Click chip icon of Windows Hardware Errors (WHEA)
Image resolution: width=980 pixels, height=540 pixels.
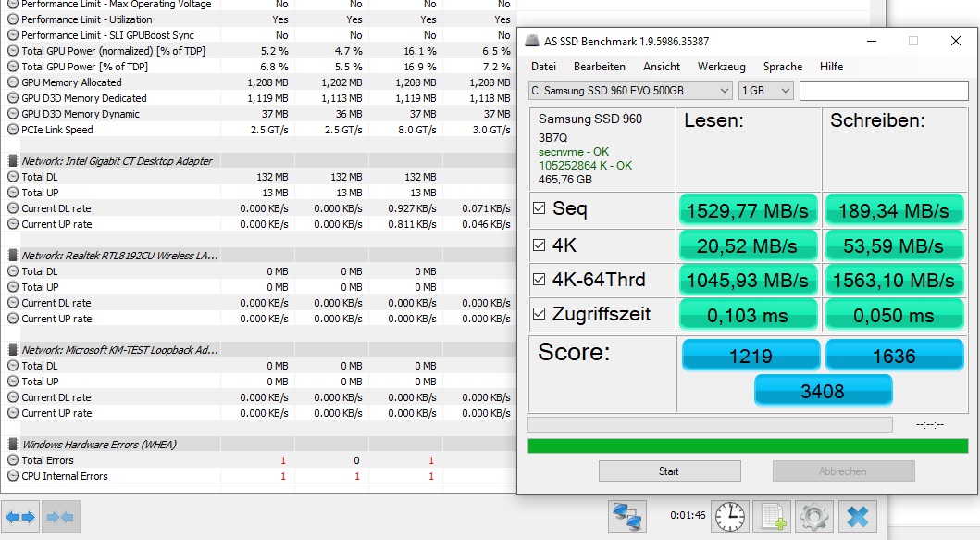click(13, 445)
